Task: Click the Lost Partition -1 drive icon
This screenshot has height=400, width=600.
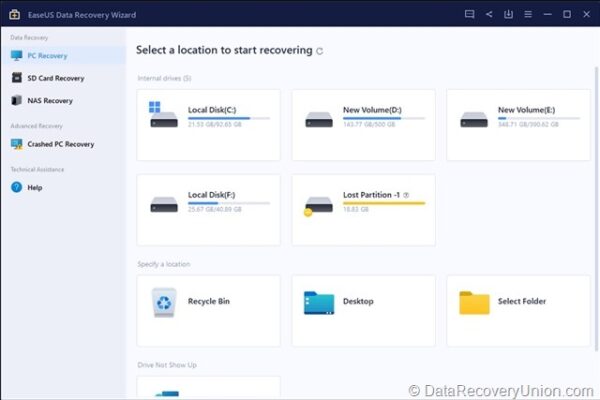Action: [317, 205]
